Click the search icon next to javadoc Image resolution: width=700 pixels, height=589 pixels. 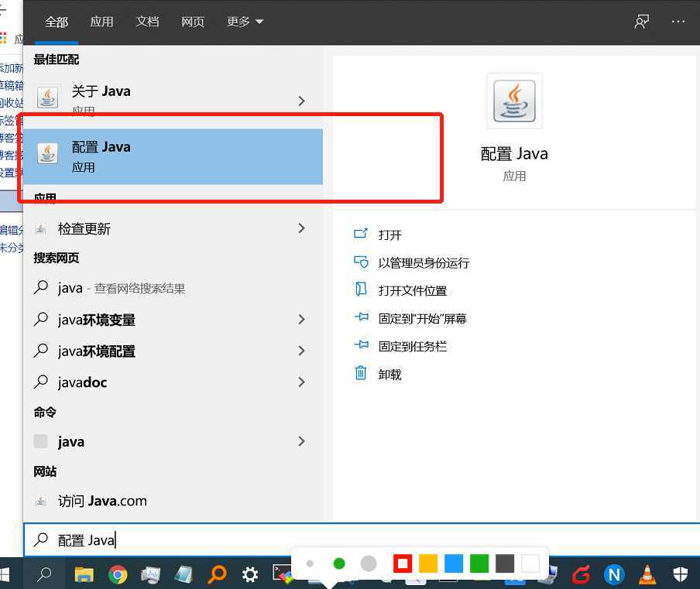coord(40,382)
